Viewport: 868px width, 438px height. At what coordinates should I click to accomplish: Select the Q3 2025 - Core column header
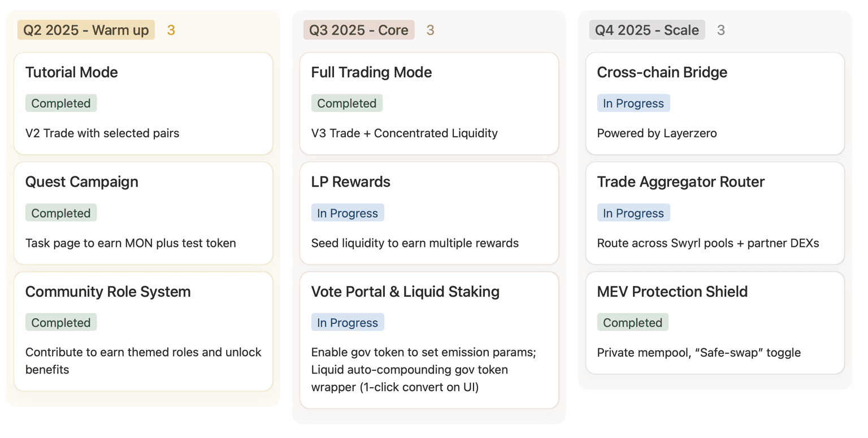[x=358, y=30]
